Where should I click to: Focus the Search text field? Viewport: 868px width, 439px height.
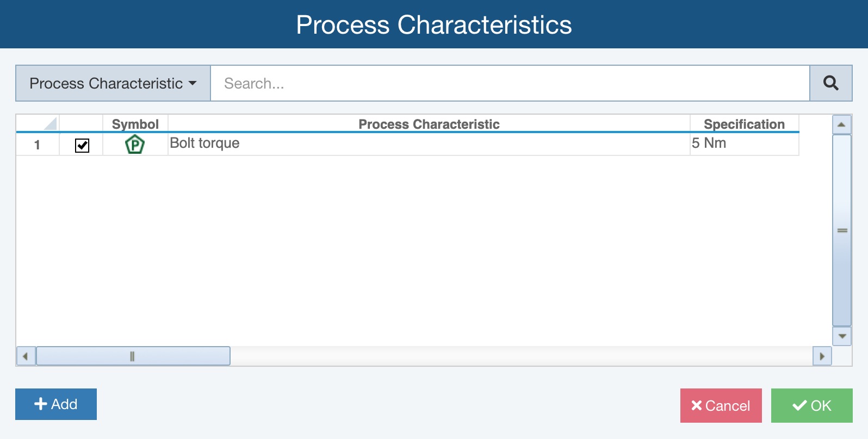(x=510, y=83)
